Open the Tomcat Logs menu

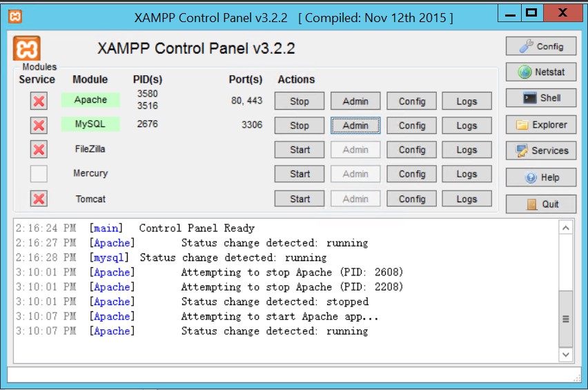[467, 199]
